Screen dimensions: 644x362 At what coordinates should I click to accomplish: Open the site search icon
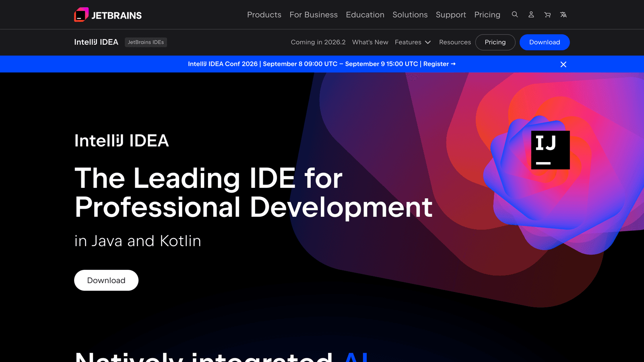click(x=515, y=14)
